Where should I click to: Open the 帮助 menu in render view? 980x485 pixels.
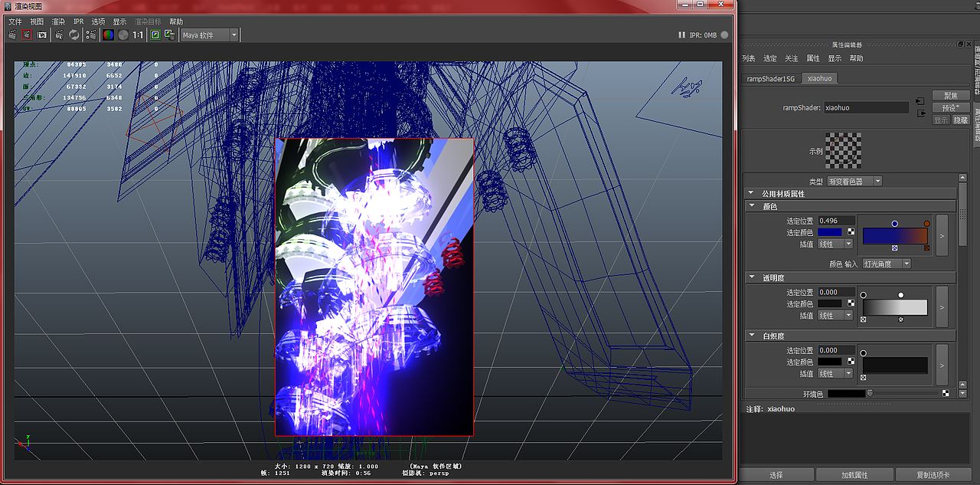pos(176,22)
